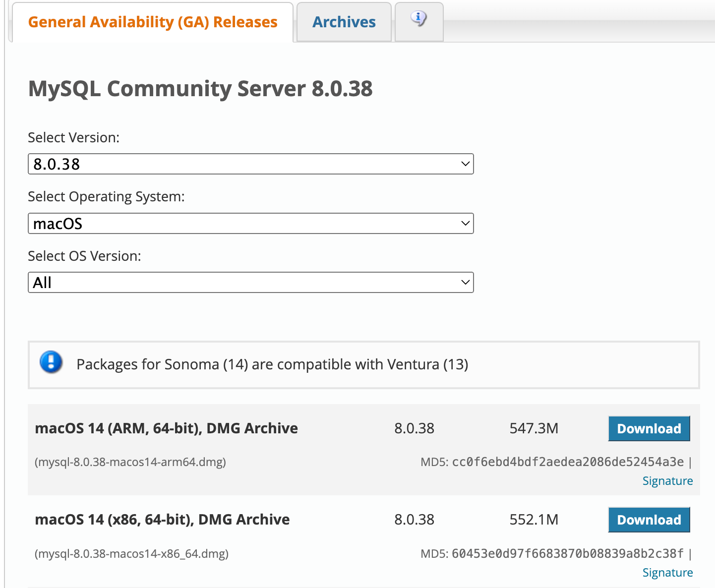
Task: Click the Select Operating System: label
Action: click(x=106, y=197)
